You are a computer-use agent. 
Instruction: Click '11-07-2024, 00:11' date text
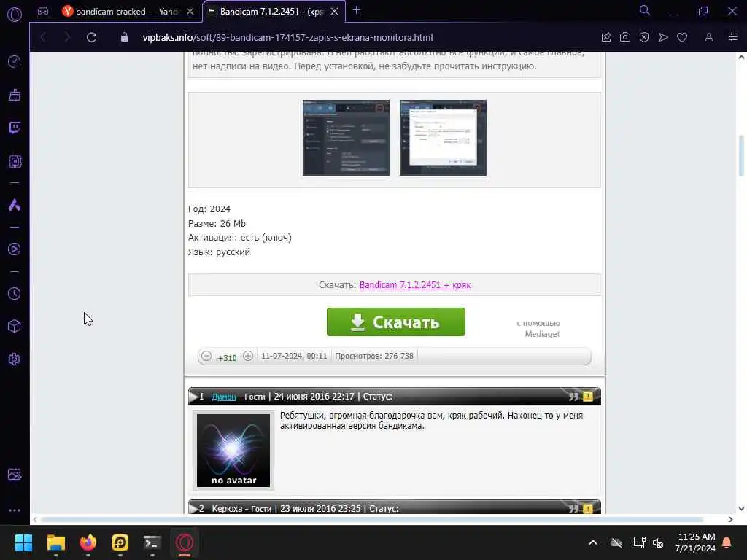tap(294, 356)
